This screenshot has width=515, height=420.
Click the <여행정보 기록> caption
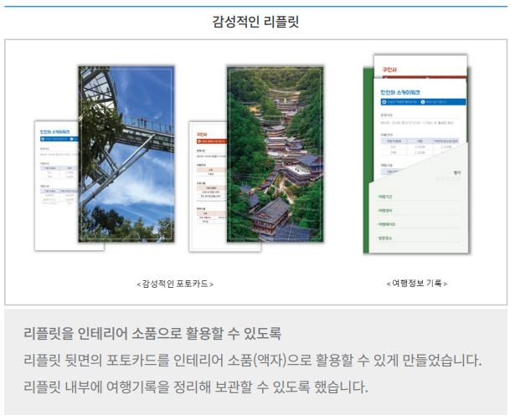point(416,284)
